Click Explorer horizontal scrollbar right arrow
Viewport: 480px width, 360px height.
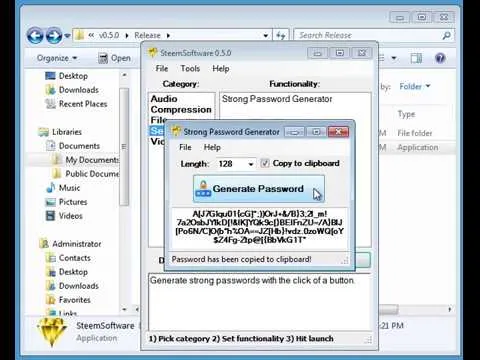click(450, 309)
